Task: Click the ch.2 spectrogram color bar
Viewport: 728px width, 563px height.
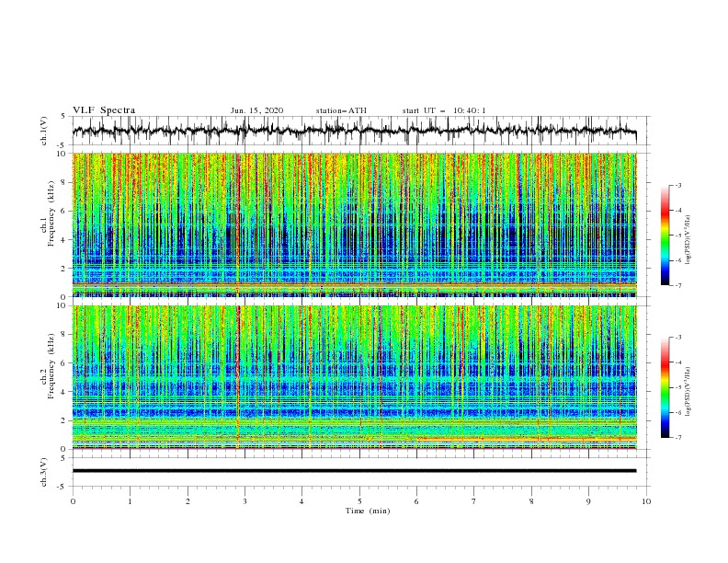Action: pyautogui.click(x=665, y=387)
